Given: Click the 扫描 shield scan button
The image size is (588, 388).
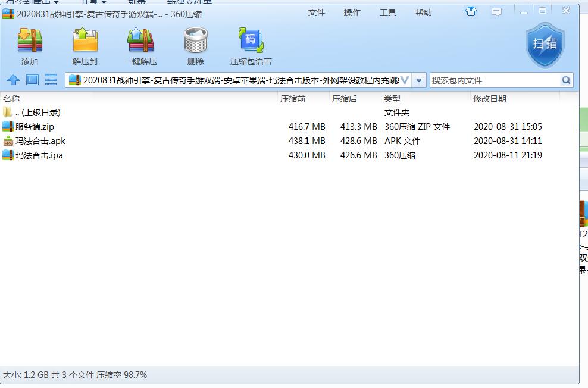Looking at the screenshot, I should pos(545,45).
